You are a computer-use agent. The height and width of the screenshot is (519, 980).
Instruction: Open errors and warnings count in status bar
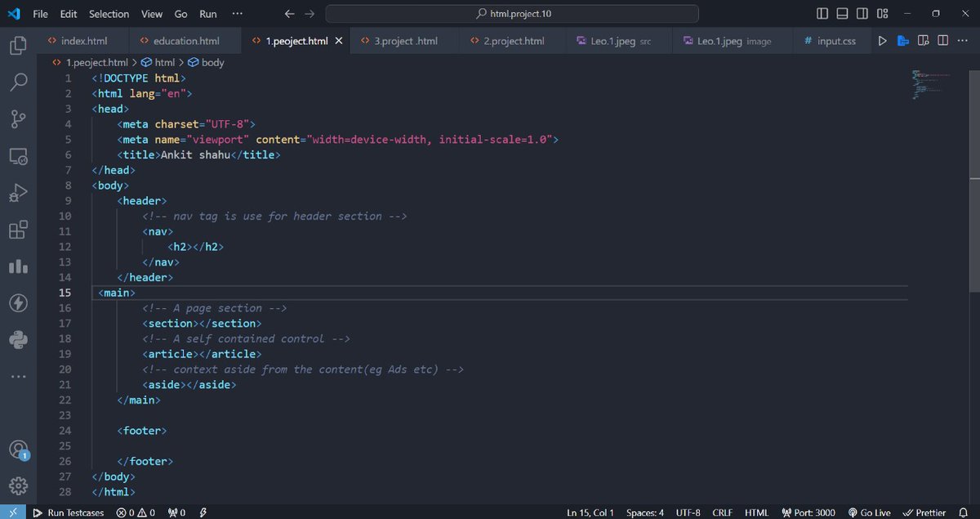click(x=136, y=512)
